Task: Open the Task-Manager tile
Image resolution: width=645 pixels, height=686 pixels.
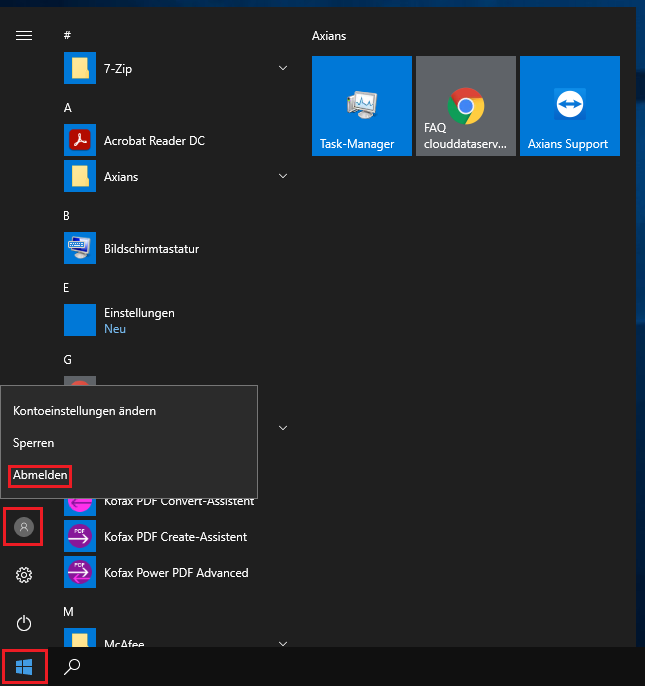Action: (362, 106)
